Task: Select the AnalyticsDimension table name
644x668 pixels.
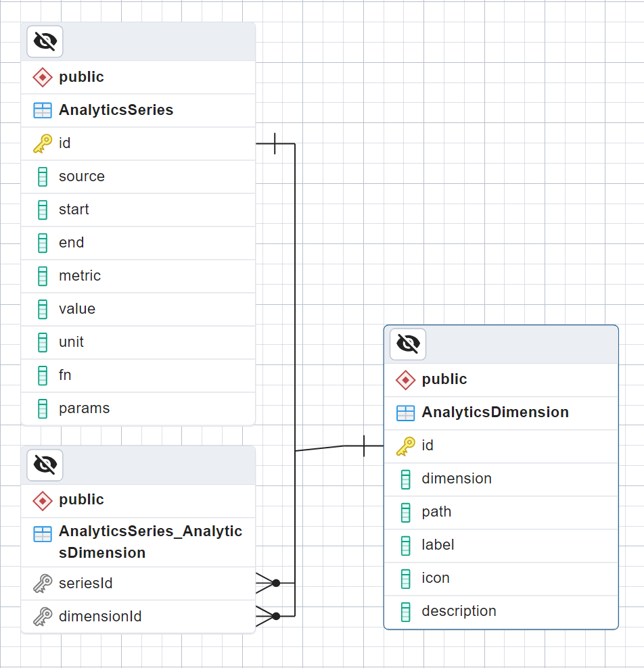Action: pyautogui.click(x=495, y=412)
